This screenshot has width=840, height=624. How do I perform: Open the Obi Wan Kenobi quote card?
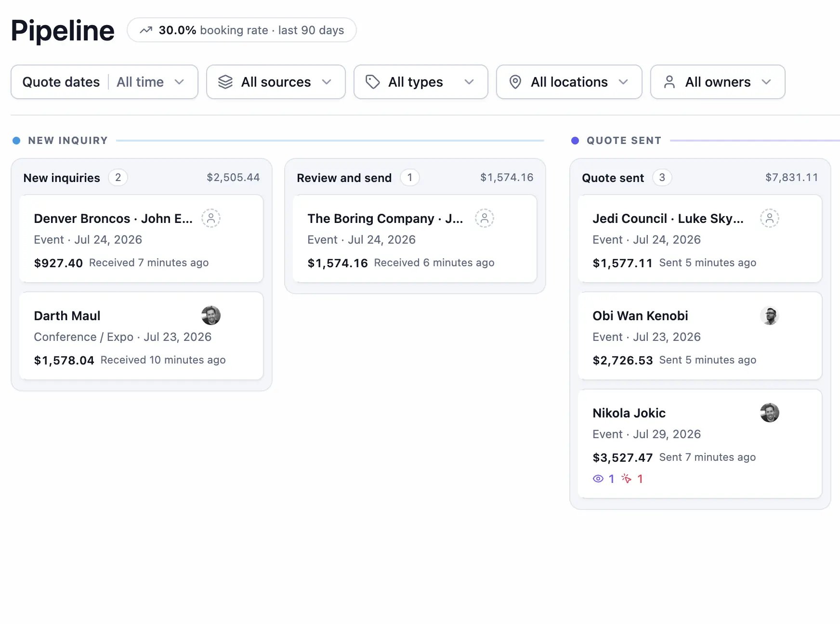(700, 336)
